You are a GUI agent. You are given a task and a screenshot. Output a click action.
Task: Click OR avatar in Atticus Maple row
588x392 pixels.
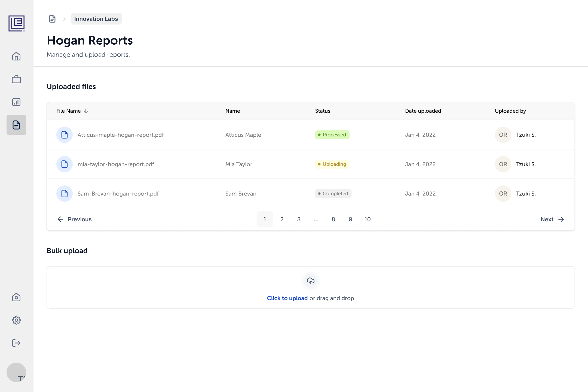point(503,135)
